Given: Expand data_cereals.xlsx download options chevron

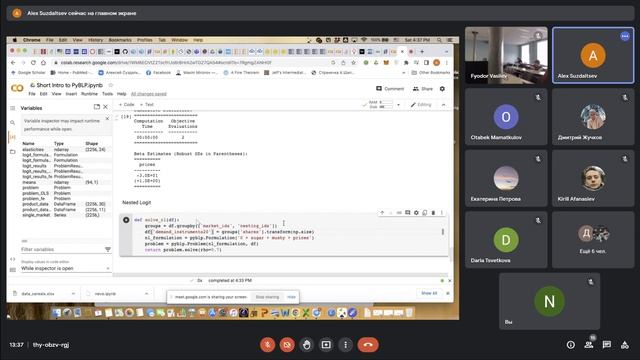Looking at the screenshot, I should coord(73,293).
